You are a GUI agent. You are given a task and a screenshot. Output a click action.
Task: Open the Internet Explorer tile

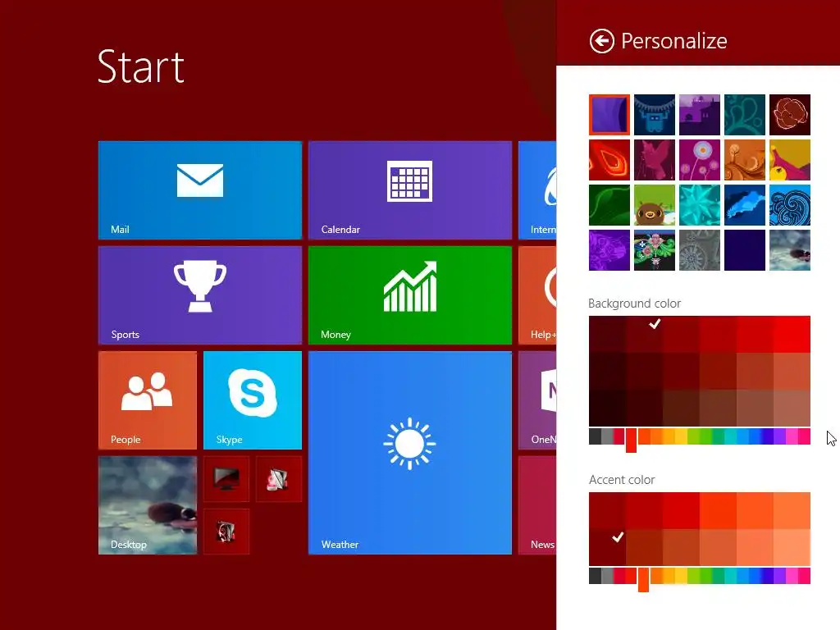(537, 189)
